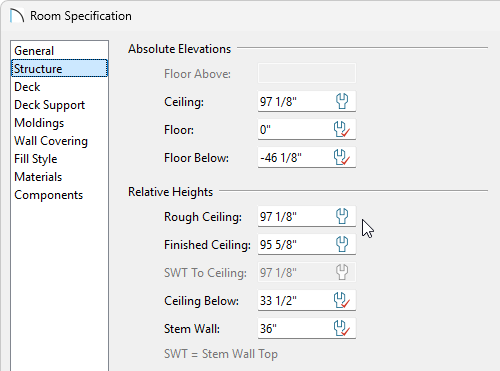
Task: Click the Room Specification dialog title icon
Action: (x=17, y=16)
